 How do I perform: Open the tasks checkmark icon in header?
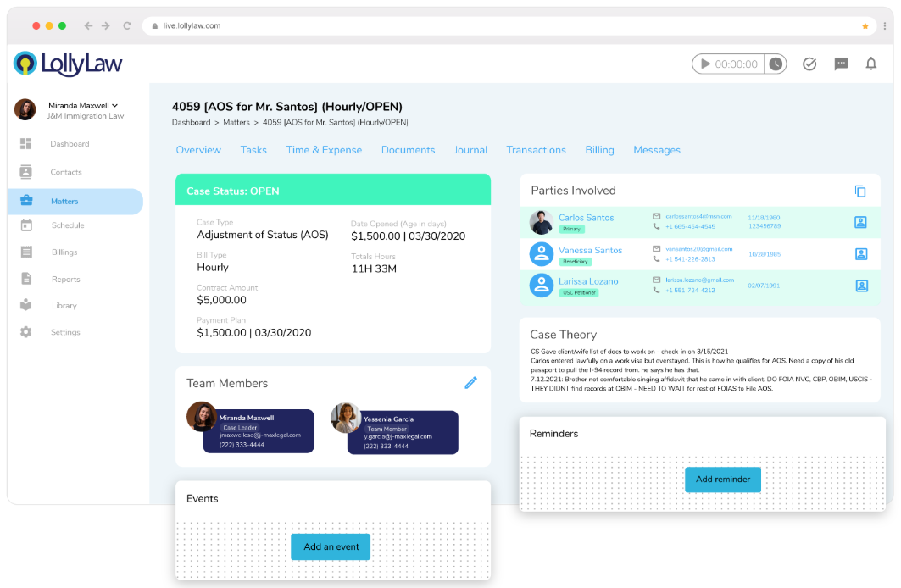click(x=809, y=64)
